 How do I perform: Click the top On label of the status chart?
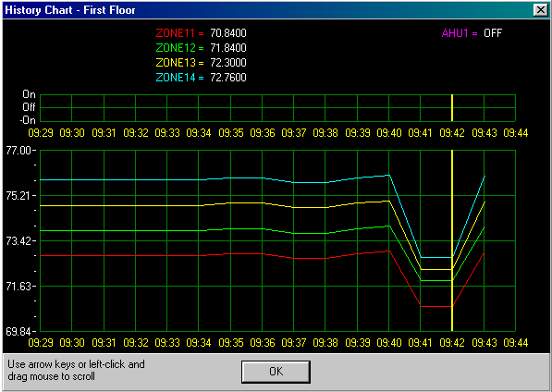pos(30,94)
